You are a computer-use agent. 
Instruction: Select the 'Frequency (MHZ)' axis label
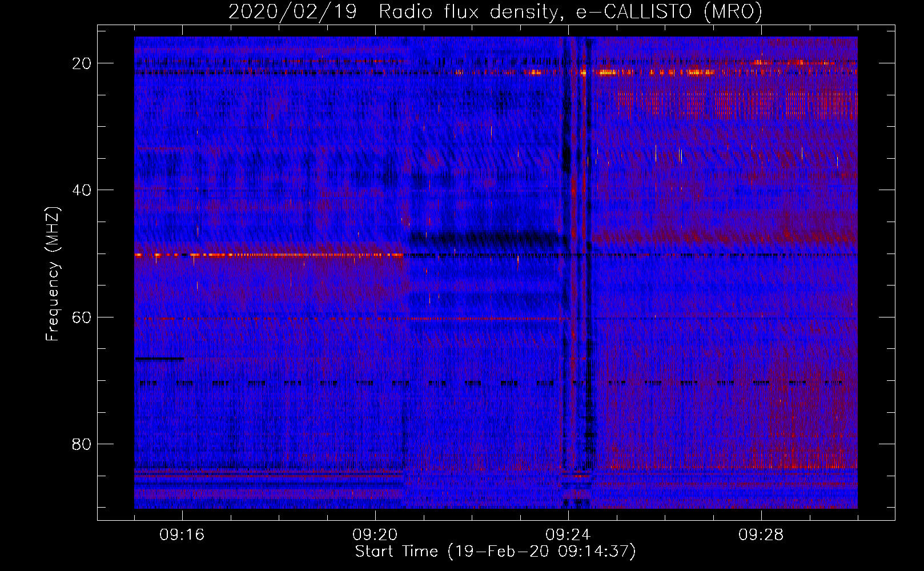pyautogui.click(x=53, y=274)
